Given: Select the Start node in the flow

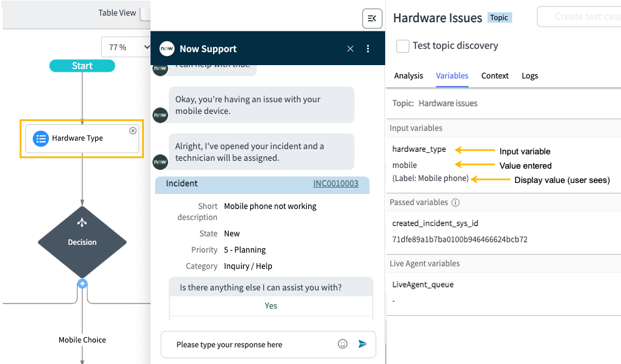Looking at the screenshot, I should point(82,66).
